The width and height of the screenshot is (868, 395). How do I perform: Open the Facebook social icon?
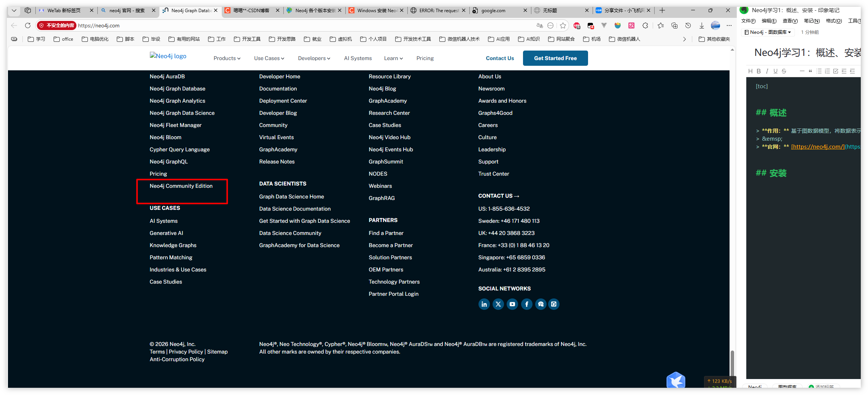click(x=526, y=304)
